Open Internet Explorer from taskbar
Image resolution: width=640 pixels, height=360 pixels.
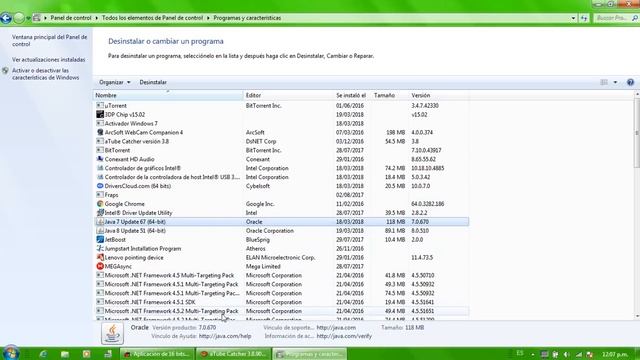[43, 354]
